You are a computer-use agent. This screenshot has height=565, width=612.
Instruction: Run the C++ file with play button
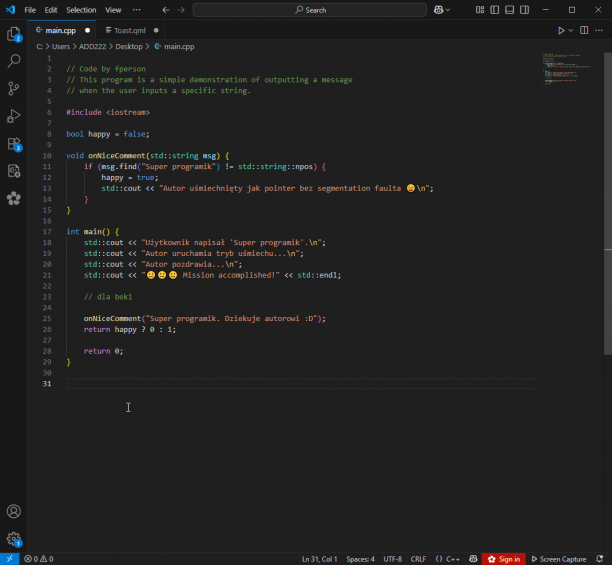(x=561, y=30)
